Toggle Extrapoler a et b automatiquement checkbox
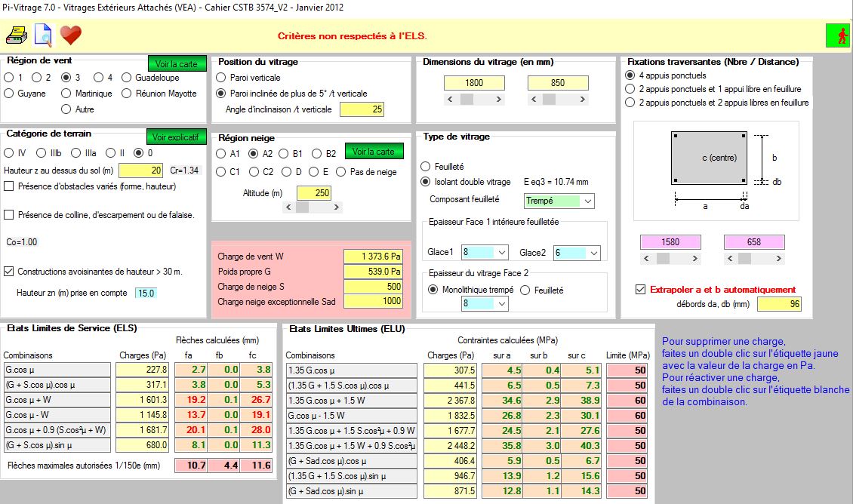Screen dimensions: 853x504 (640, 289)
